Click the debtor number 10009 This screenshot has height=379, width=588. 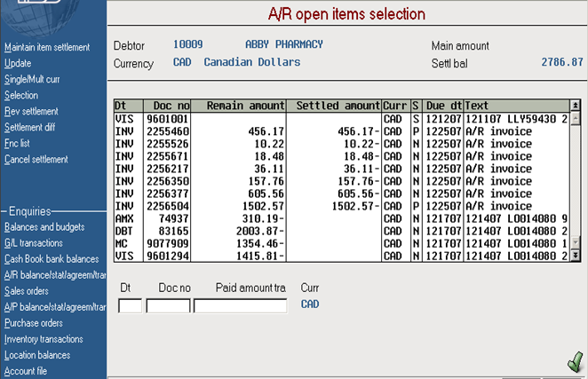(188, 44)
